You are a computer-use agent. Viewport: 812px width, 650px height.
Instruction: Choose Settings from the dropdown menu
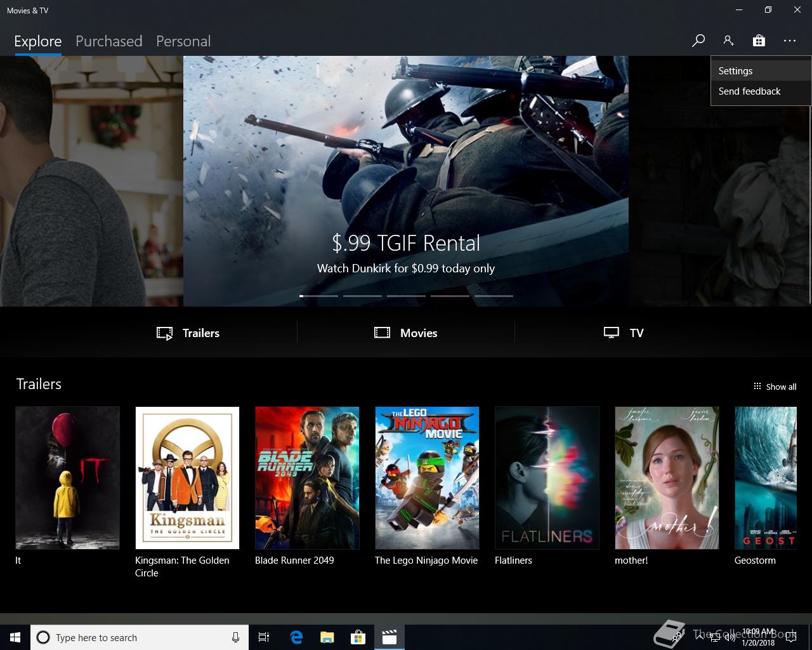coord(761,71)
